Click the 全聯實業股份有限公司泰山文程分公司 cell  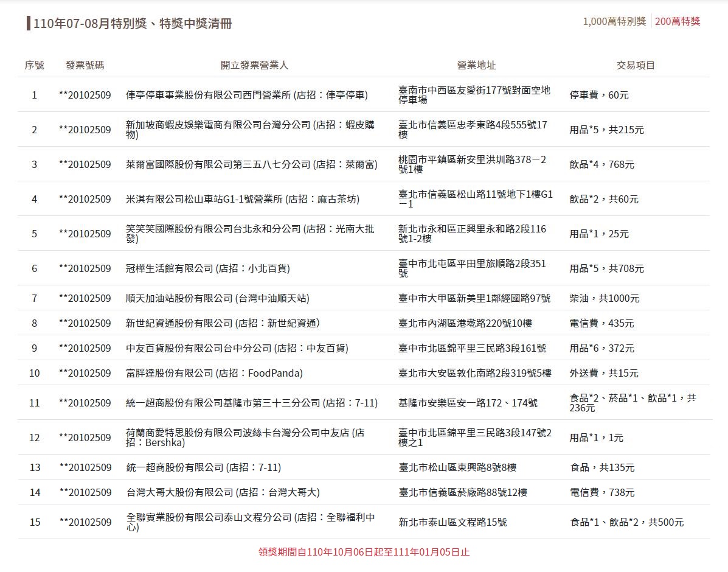pos(251,522)
